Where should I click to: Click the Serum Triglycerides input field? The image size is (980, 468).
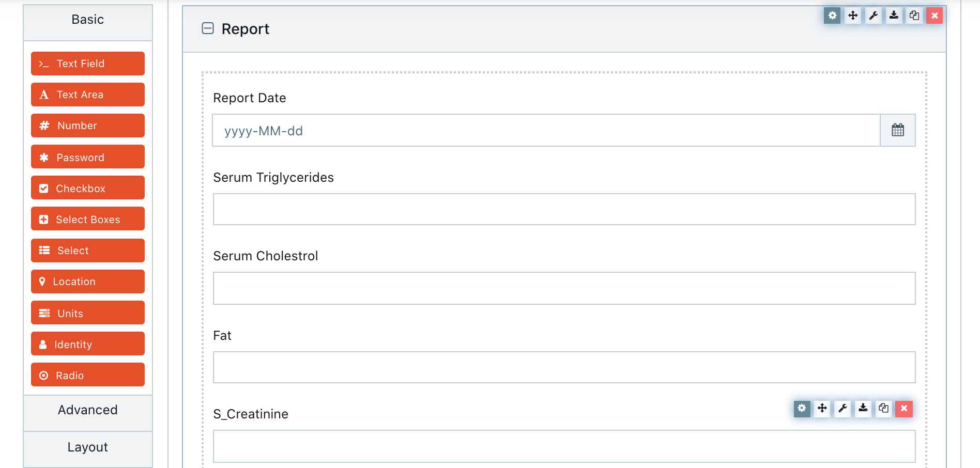[564, 209]
